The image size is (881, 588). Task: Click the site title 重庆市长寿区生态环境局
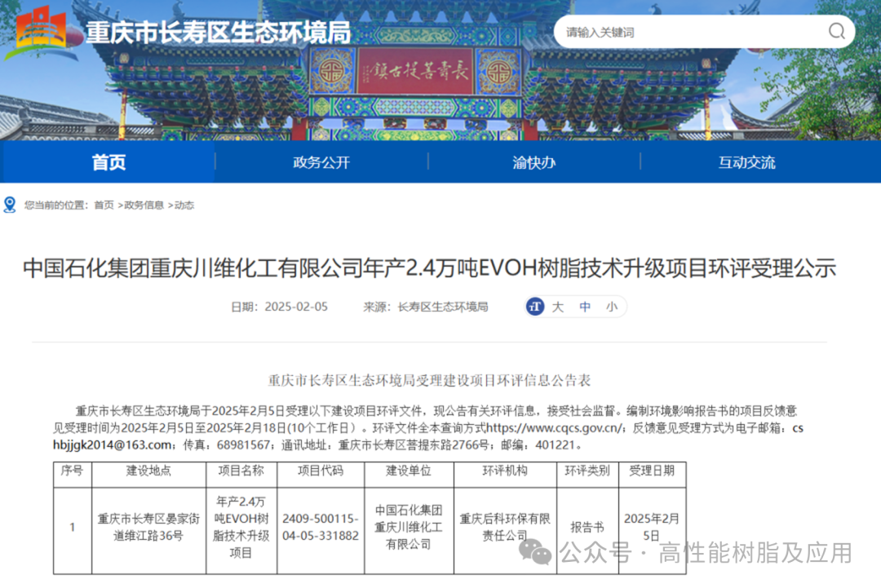point(218,33)
